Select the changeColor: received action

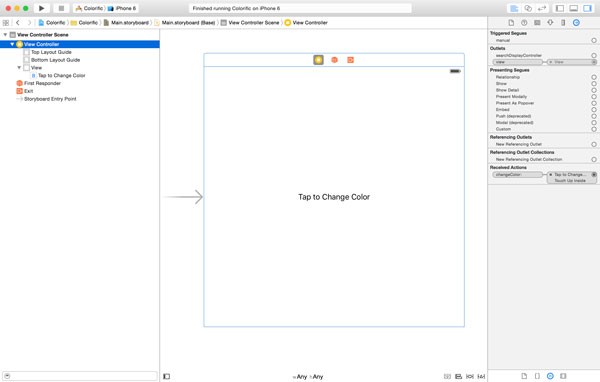pyautogui.click(x=517, y=175)
